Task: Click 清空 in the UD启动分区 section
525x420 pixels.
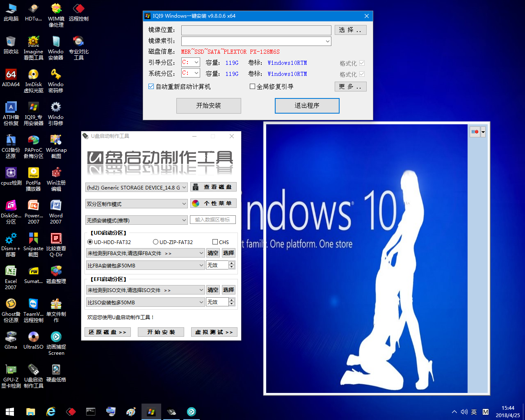Action: point(213,253)
